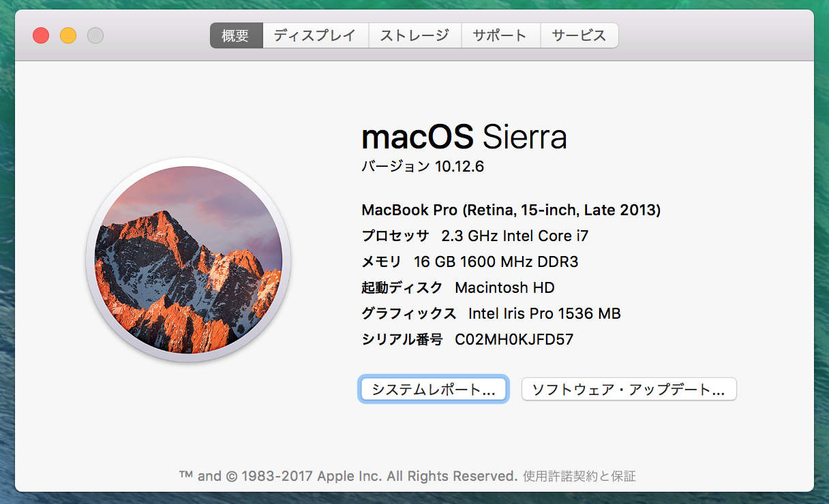Click serial number C02MH0KJFD57

click(514, 339)
